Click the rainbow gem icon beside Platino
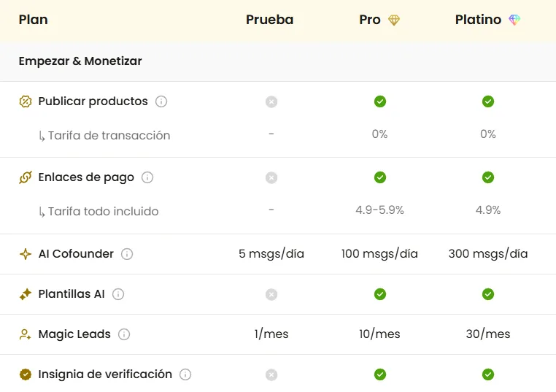The height and width of the screenshot is (392, 556). tap(514, 20)
